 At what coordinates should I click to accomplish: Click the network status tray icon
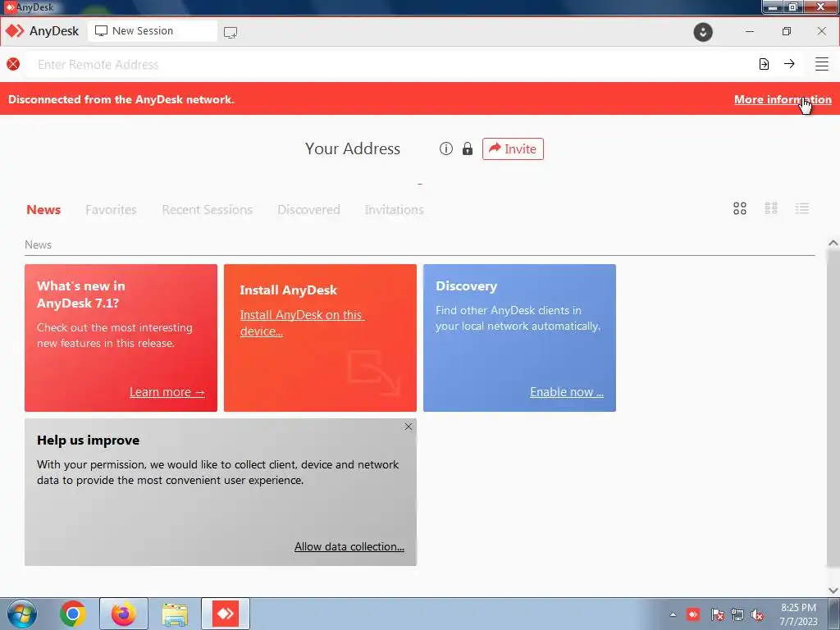737,614
